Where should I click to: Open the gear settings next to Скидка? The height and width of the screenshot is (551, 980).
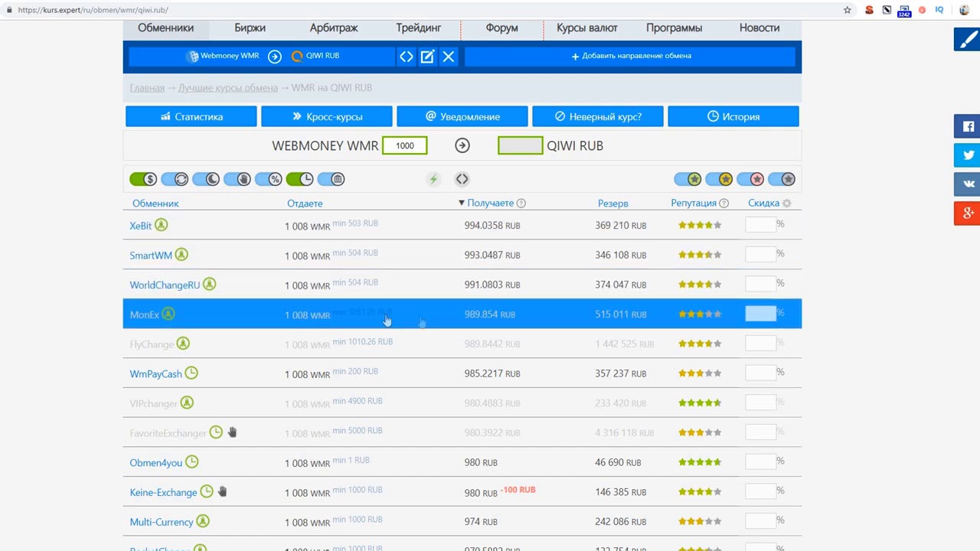click(x=787, y=204)
